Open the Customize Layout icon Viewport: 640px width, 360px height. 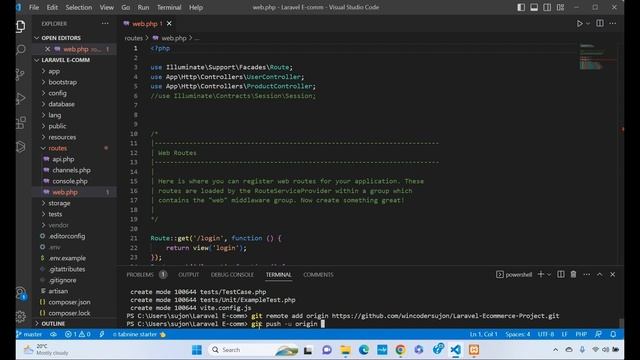(560, 7)
